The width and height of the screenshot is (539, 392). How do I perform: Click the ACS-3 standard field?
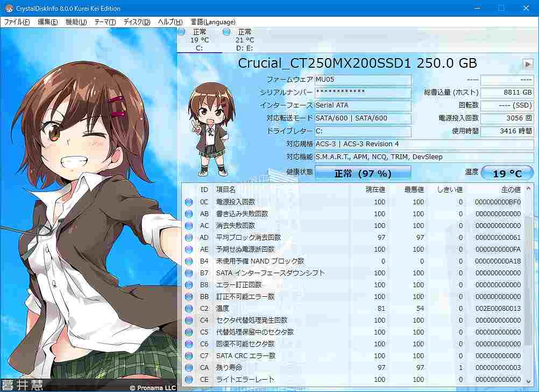pos(424,144)
